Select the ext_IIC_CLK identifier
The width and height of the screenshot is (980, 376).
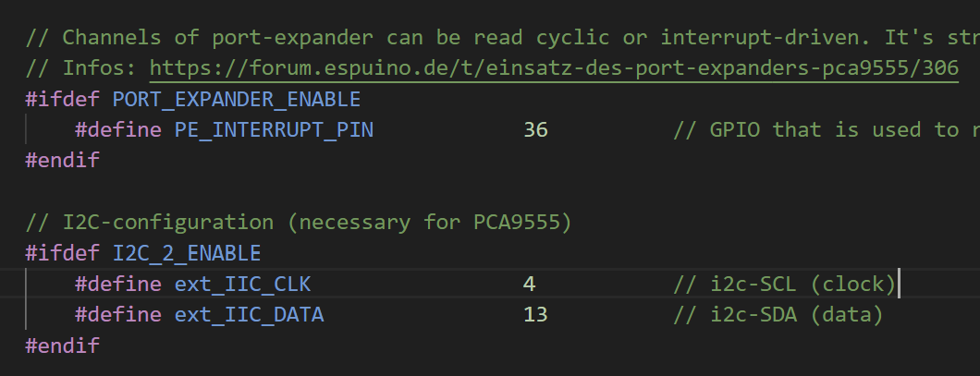[x=242, y=285]
